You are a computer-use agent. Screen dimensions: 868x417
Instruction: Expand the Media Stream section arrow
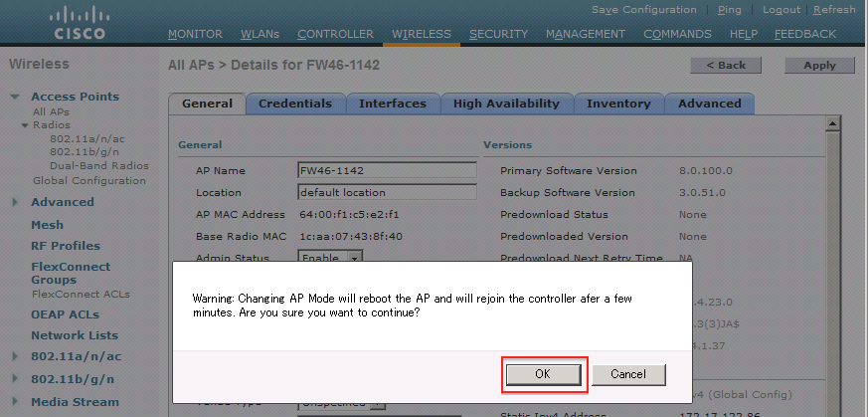click(x=15, y=402)
